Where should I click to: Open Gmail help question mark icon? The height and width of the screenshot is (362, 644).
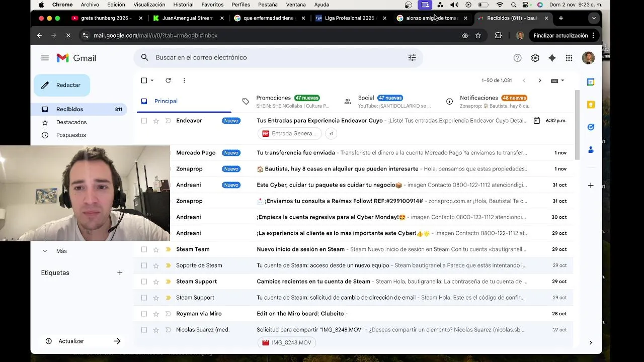[x=517, y=58]
